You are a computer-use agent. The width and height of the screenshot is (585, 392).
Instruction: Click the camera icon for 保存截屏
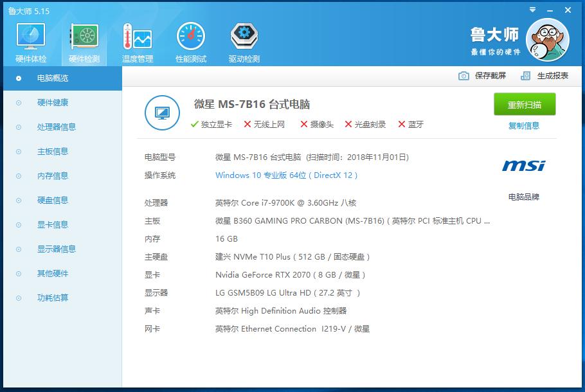coord(464,75)
